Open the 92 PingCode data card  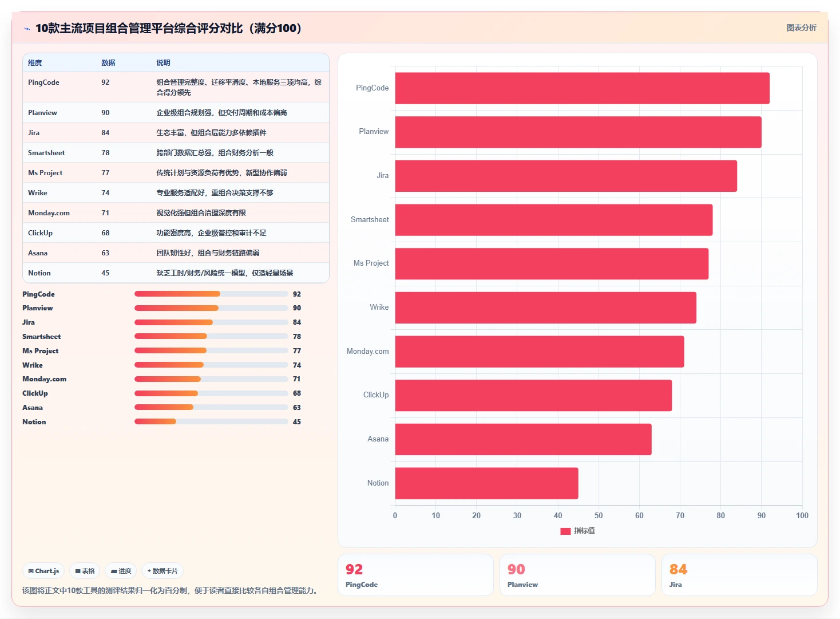click(x=415, y=575)
